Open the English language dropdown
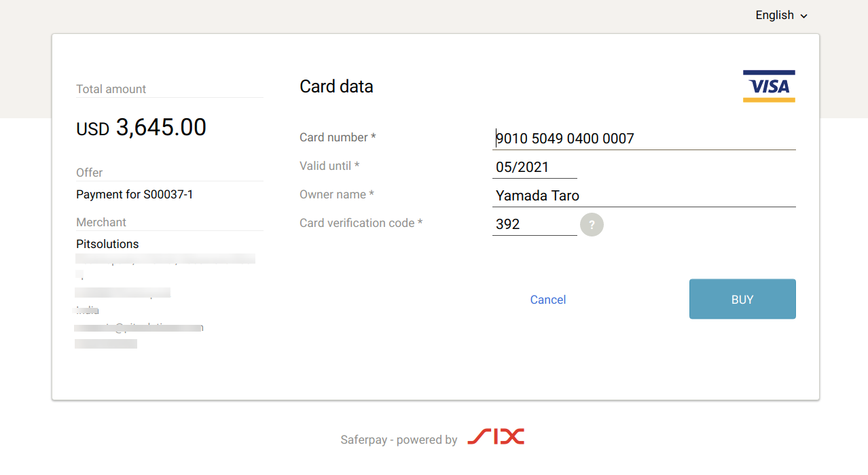The height and width of the screenshot is (475, 868). (x=781, y=15)
